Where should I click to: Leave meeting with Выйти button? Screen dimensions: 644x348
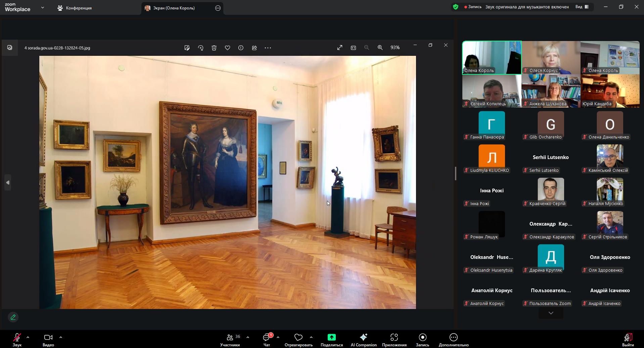point(628,340)
